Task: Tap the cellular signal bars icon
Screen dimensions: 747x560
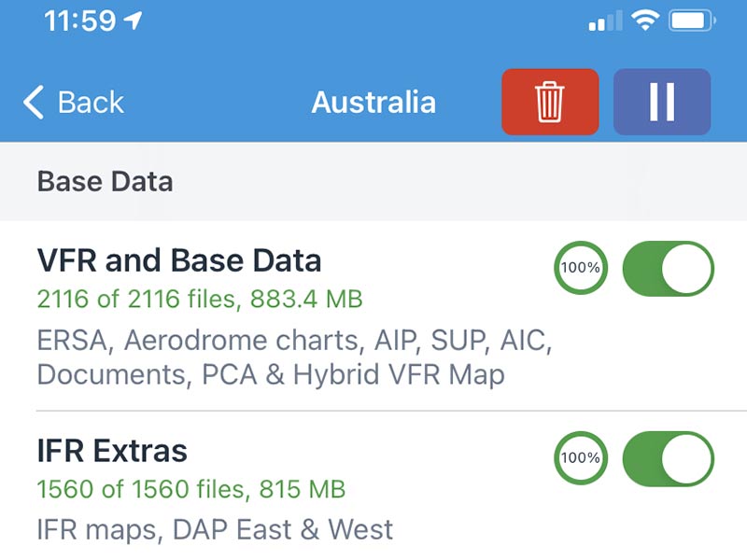Action: point(605,21)
